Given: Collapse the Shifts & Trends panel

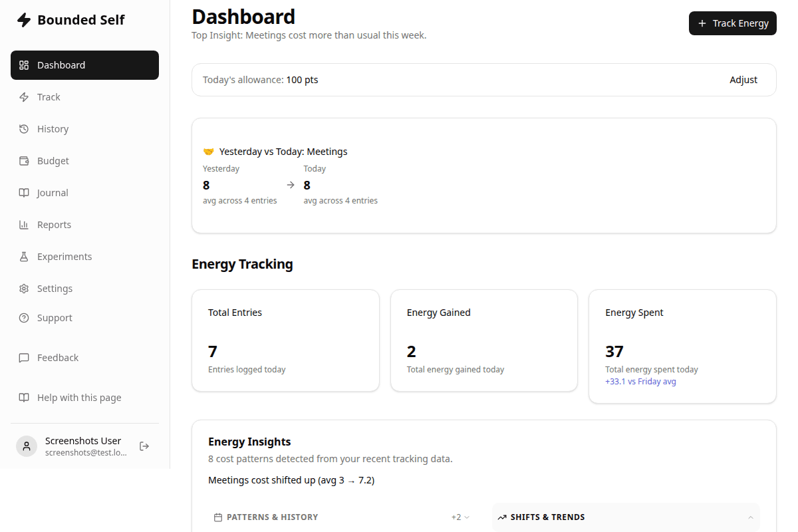Looking at the screenshot, I should coord(750,517).
